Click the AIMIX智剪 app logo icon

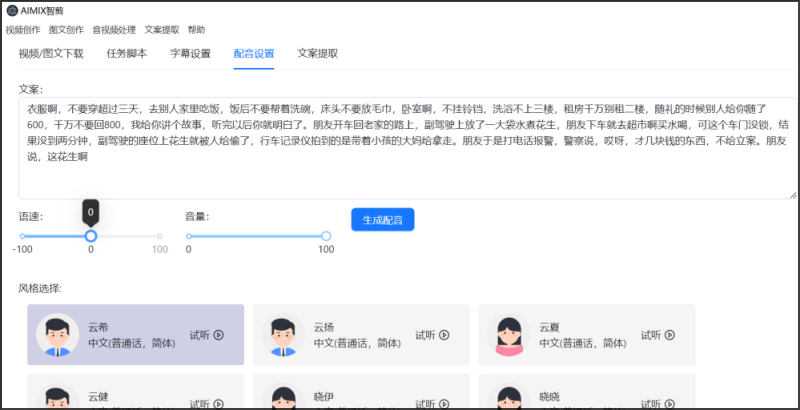click(x=12, y=10)
